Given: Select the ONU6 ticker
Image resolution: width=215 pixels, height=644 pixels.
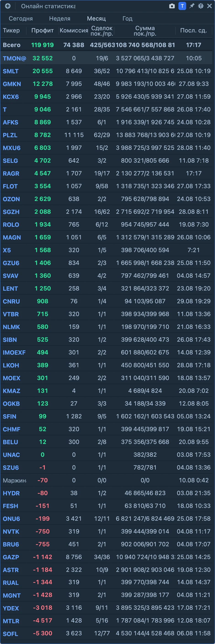Looking at the screenshot, I should click(11, 519).
